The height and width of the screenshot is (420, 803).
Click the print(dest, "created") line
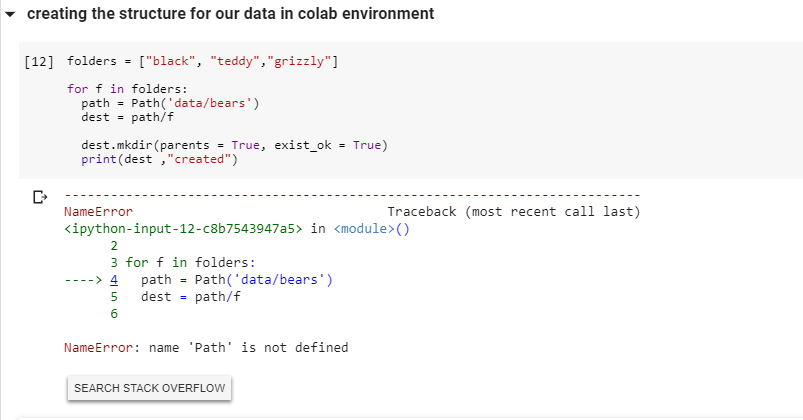click(x=160, y=159)
